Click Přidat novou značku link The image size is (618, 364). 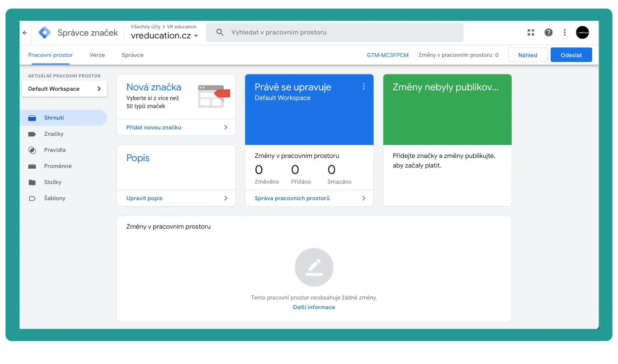[x=154, y=128]
